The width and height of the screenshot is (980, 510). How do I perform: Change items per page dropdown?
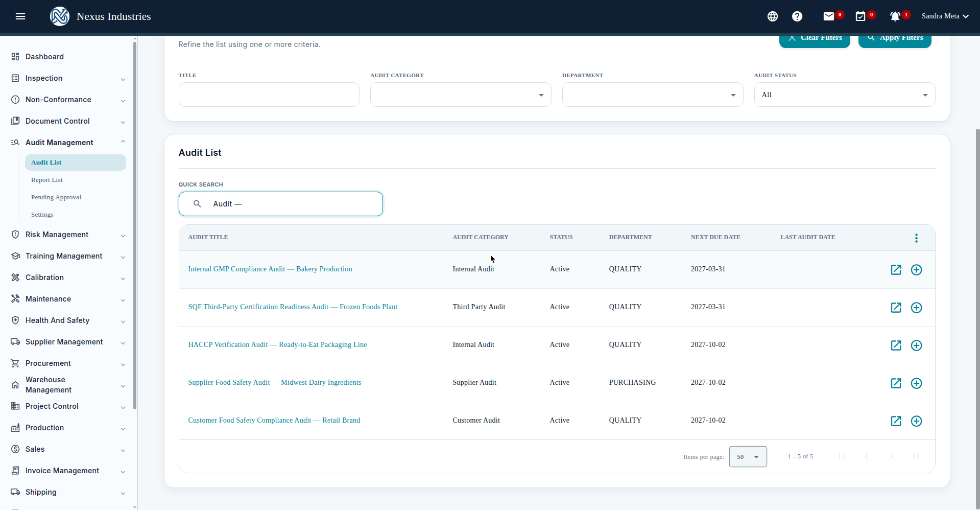click(x=748, y=457)
